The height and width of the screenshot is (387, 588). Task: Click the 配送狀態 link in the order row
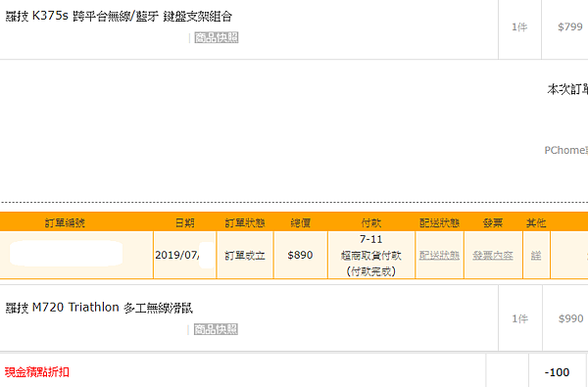pos(439,255)
